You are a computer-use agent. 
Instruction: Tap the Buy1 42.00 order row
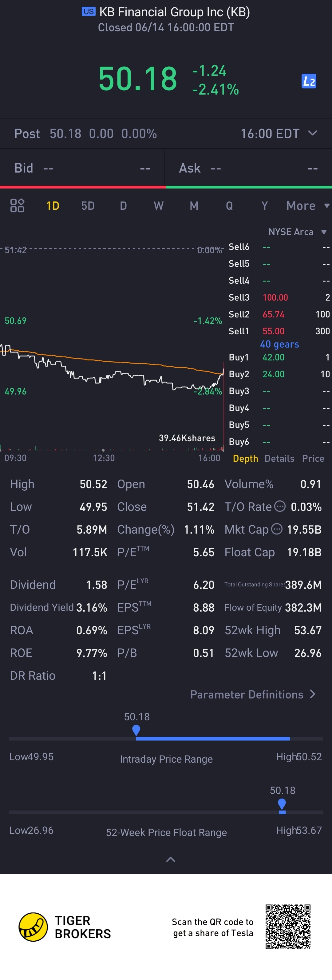pyautogui.click(x=279, y=357)
